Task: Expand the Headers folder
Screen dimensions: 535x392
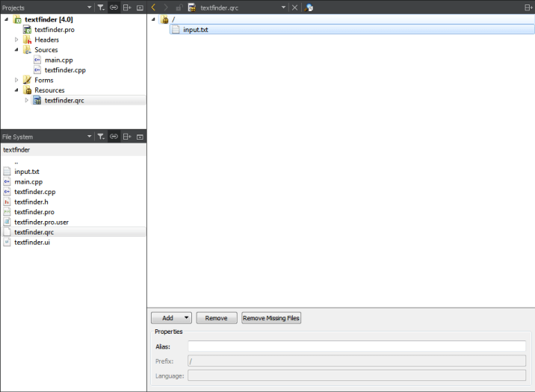Action: click(x=16, y=40)
